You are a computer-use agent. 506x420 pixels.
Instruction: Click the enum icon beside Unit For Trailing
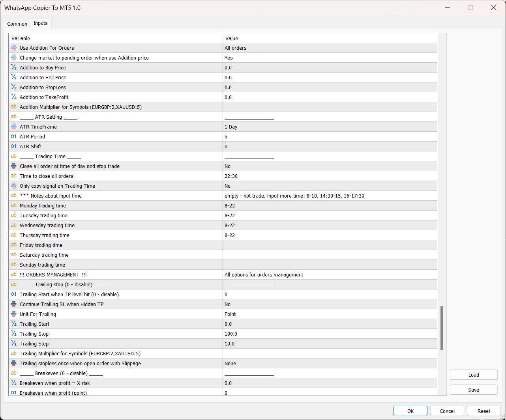(x=14, y=314)
